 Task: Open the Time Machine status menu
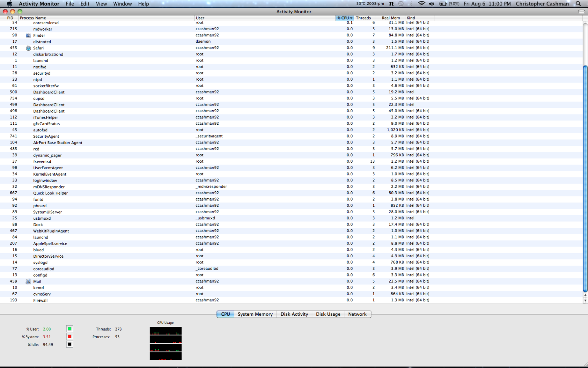pos(401,4)
